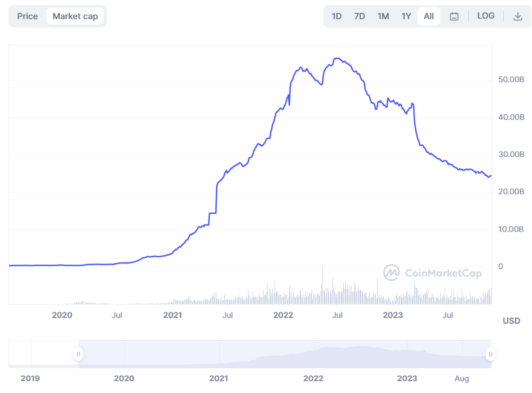Toggle LOG scale on the chart
The width and height of the screenshot is (532, 393).
(x=486, y=16)
